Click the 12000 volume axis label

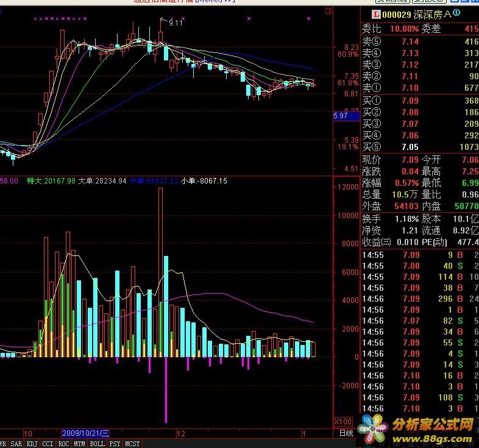click(x=348, y=187)
